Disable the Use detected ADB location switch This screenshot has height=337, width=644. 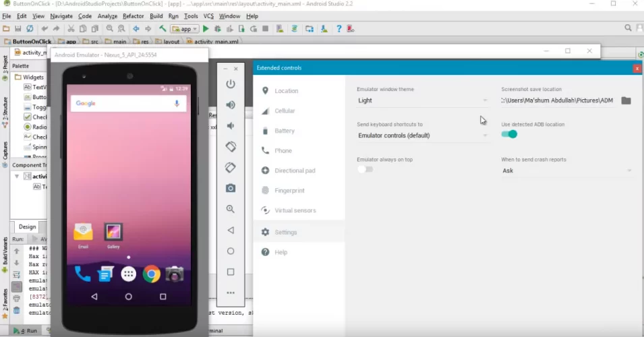click(x=510, y=134)
